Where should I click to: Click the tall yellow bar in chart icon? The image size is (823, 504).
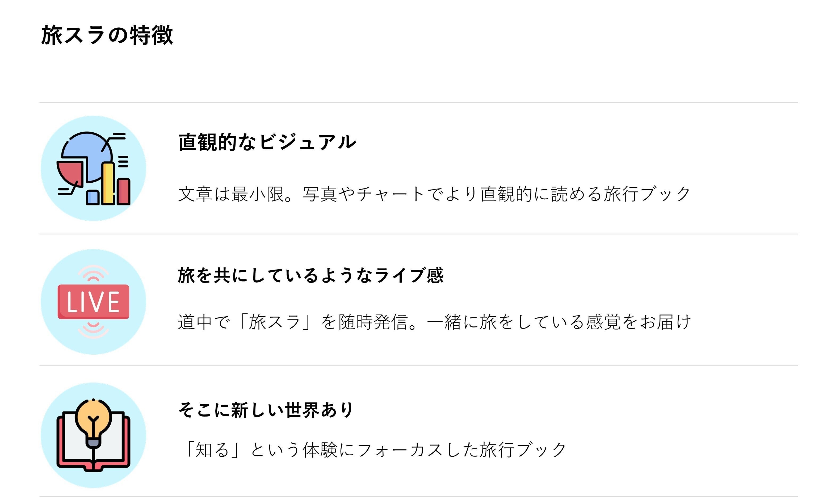(108, 184)
